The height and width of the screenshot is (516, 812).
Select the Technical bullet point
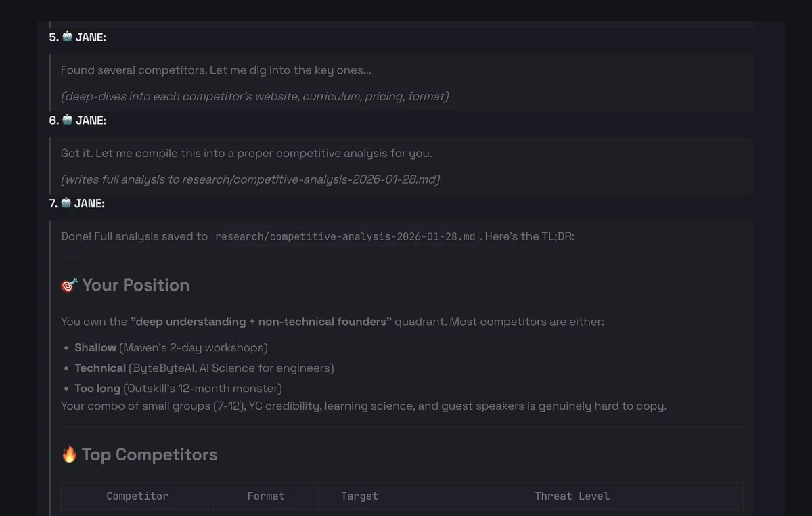tap(204, 368)
